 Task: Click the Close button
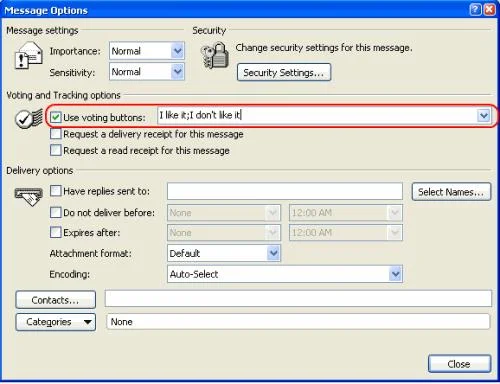pos(459,364)
